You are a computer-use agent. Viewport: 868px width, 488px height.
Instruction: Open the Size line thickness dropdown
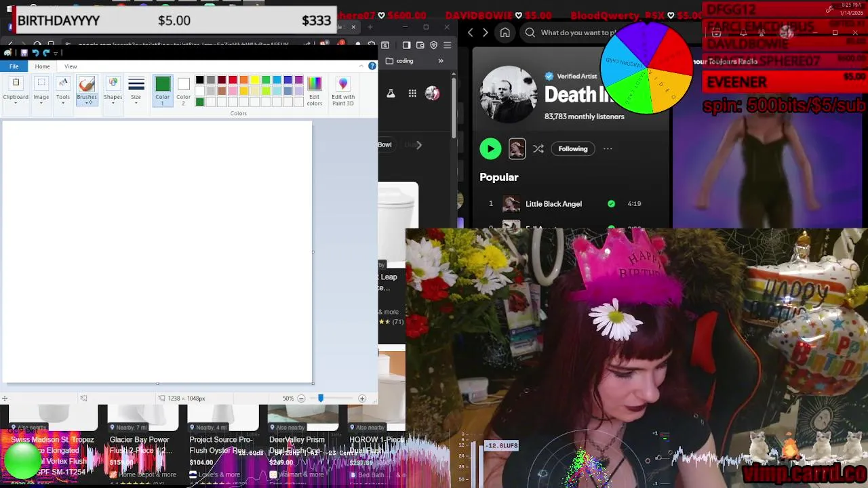point(136,90)
